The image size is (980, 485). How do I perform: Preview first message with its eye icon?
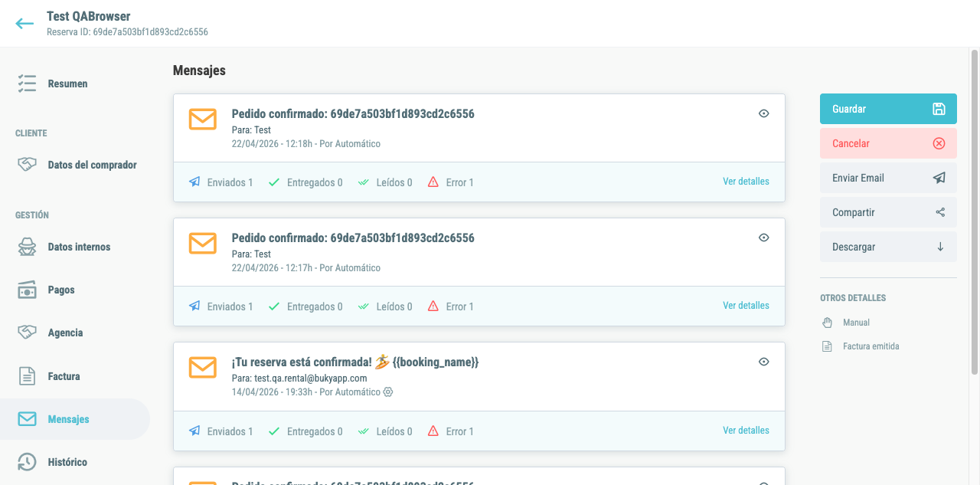(x=763, y=113)
